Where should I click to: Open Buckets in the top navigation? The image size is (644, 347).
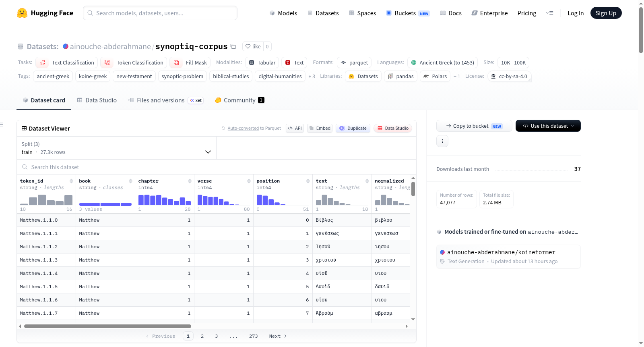coord(408,13)
